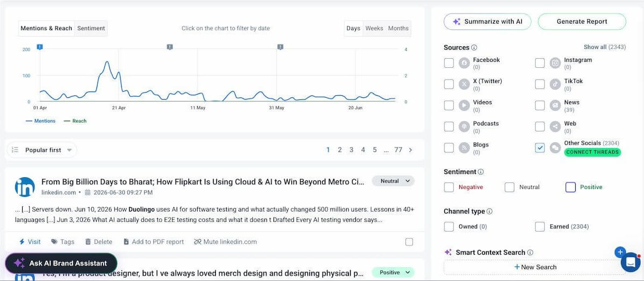Go to results page 2
The height and width of the screenshot is (281, 644).
[x=340, y=150]
